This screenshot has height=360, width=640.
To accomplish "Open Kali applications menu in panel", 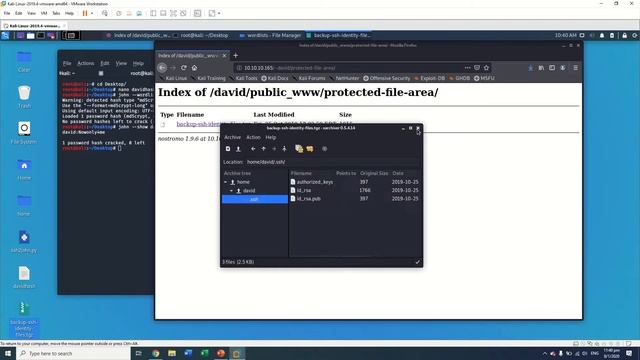I will (5, 36).
